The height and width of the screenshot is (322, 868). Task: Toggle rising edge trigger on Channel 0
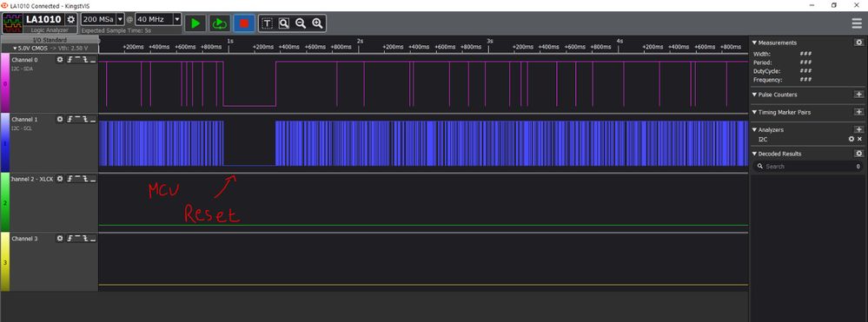[70, 59]
